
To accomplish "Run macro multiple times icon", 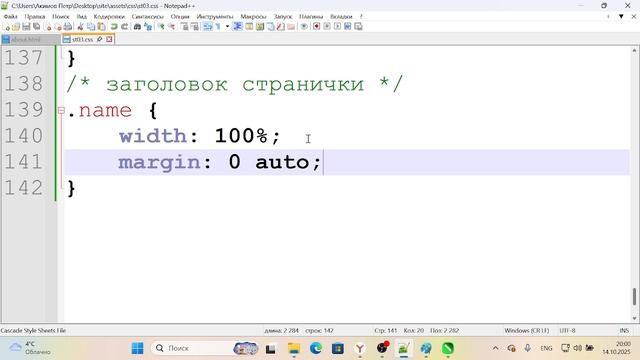I will (348, 27).
